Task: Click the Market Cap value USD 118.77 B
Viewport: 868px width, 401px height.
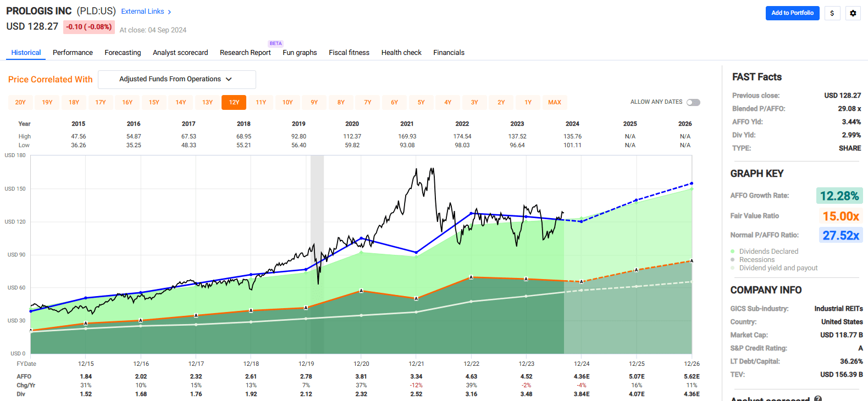Action: [x=842, y=335]
